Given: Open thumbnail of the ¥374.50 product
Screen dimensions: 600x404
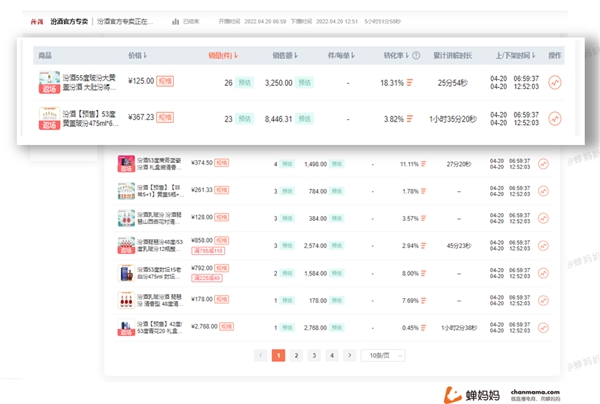Looking at the screenshot, I should [126, 164].
